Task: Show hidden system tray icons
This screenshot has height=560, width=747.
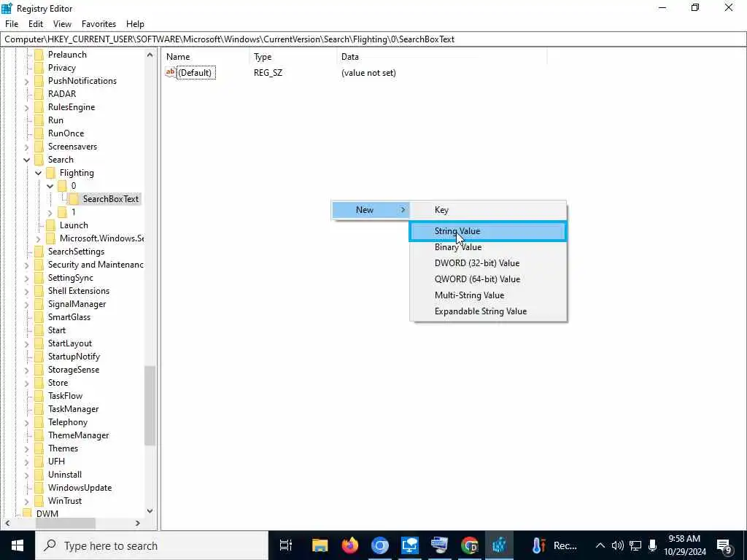Action: [x=600, y=545]
